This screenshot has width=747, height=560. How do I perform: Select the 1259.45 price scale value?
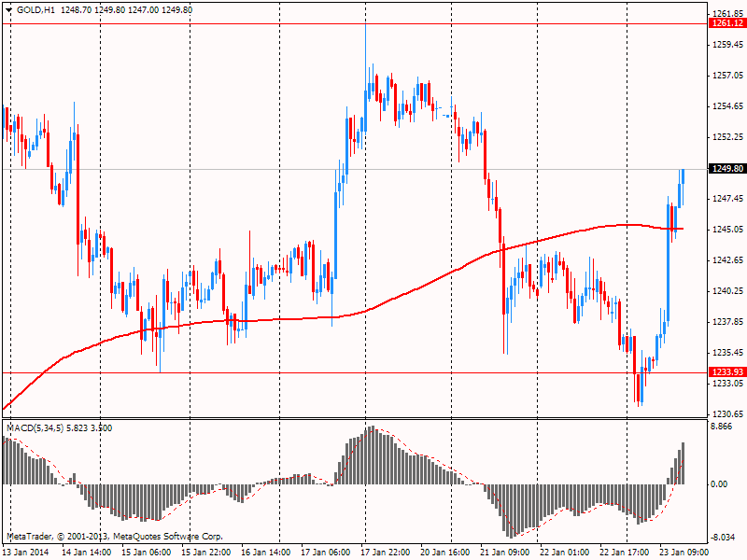click(727, 45)
